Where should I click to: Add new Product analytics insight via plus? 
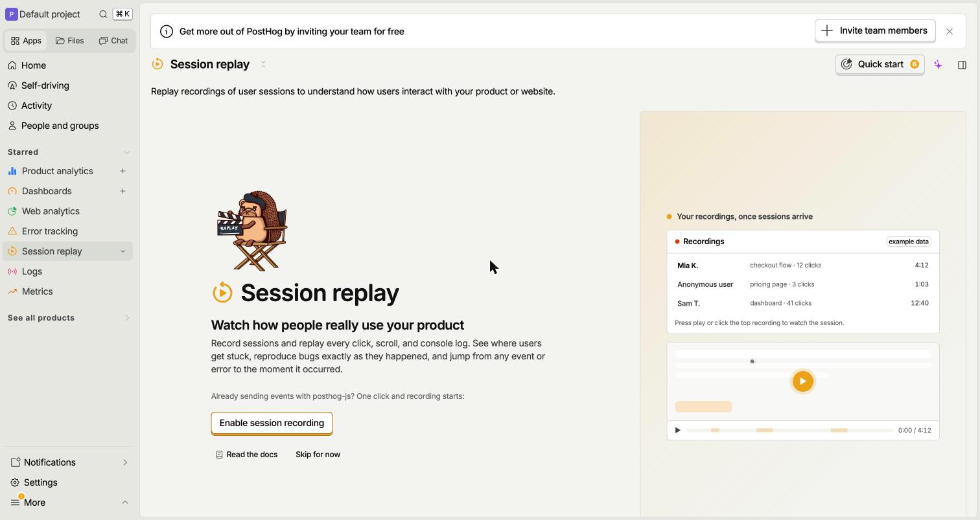point(122,171)
